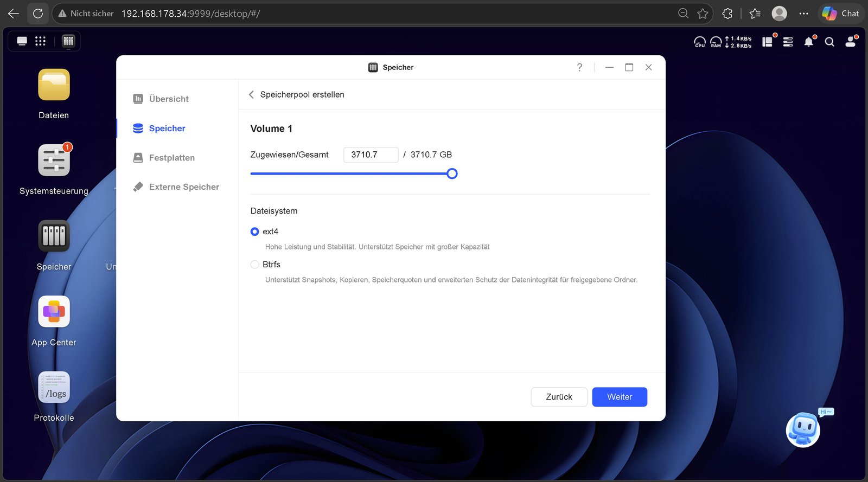
Task: Open the Hi~ assistant robot mascot
Action: coord(803,429)
